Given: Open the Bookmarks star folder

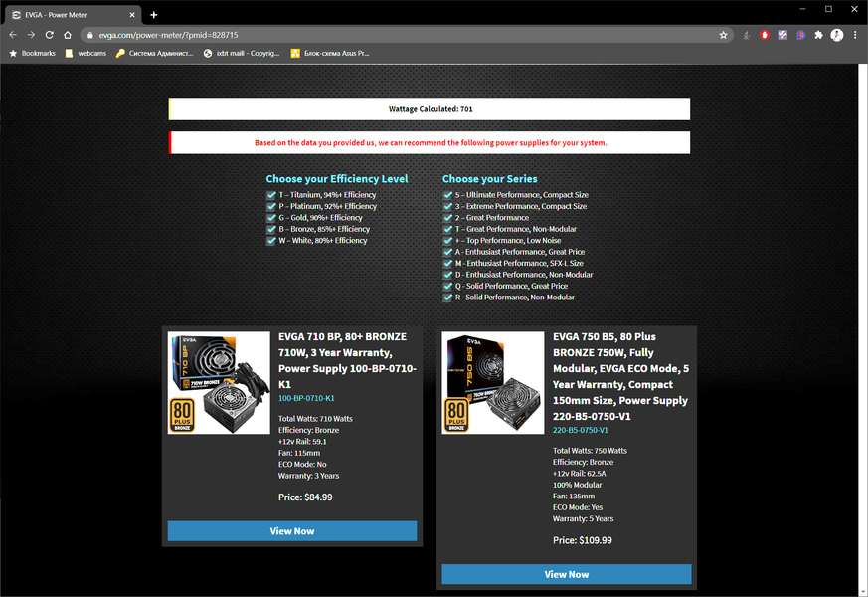Looking at the screenshot, I should [x=33, y=53].
